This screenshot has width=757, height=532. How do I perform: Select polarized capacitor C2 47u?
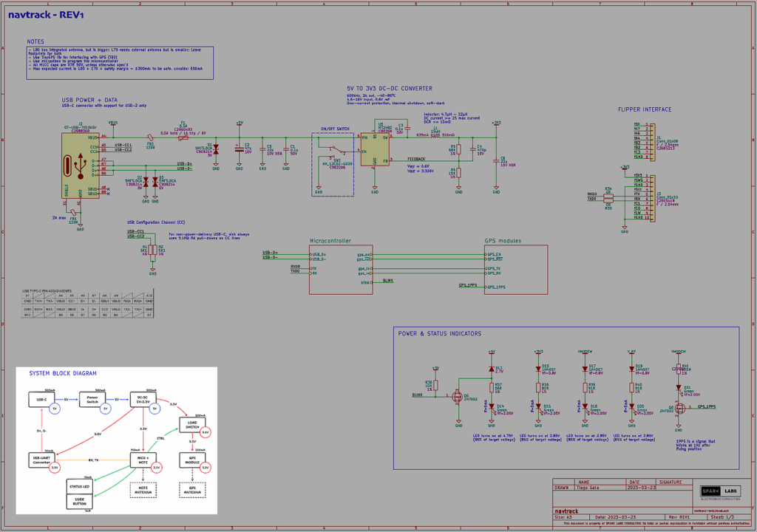point(239,149)
